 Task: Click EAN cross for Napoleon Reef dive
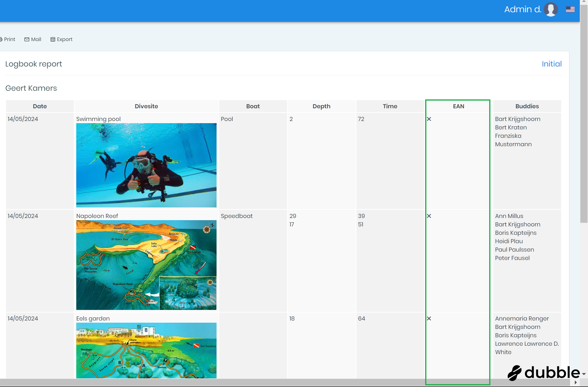tap(429, 216)
